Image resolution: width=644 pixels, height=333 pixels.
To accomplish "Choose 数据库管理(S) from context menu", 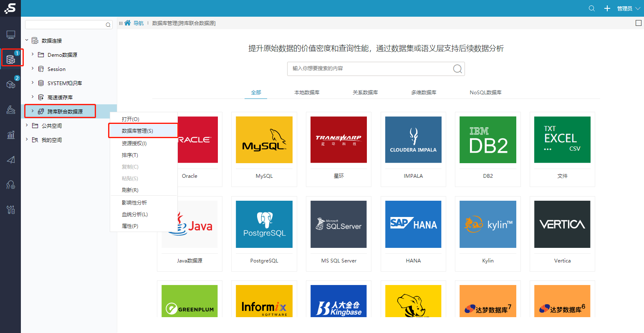I will 144,131.
